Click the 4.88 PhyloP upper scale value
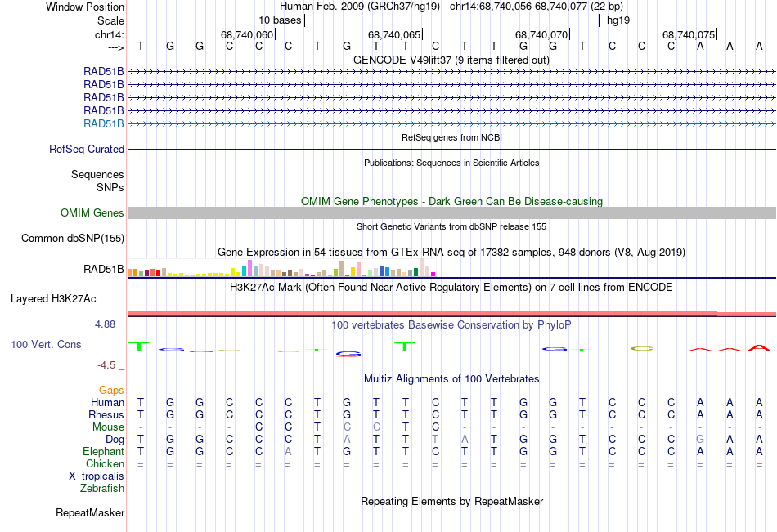 click(105, 324)
